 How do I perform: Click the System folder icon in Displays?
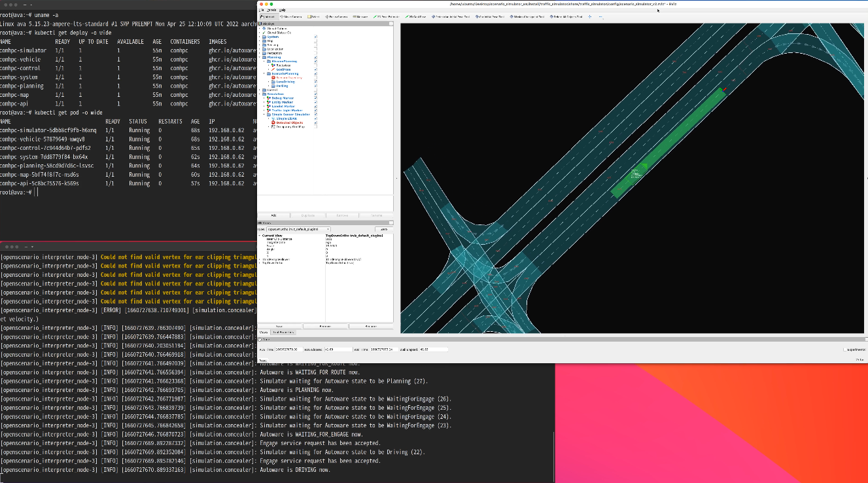pos(264,37)
